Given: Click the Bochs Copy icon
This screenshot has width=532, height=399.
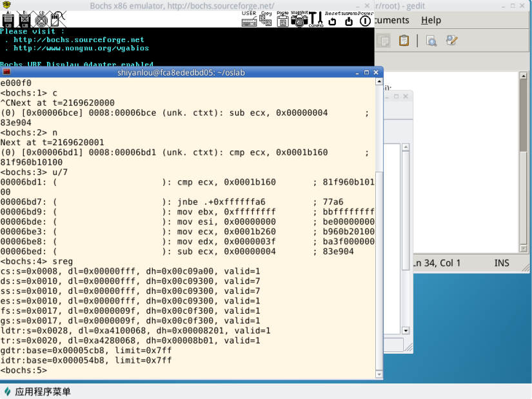Looking at the screenshot, I should 266,19.
